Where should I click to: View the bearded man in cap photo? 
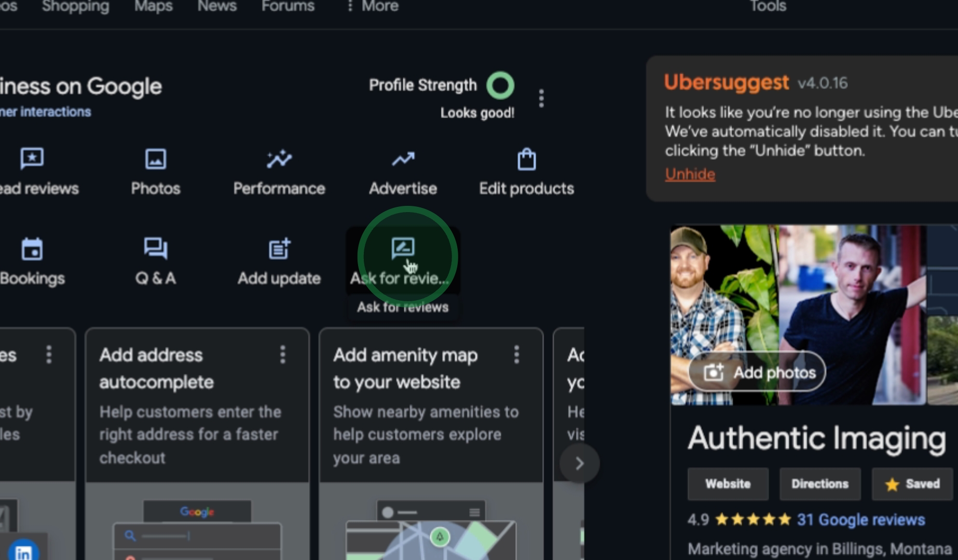point(723,315)
